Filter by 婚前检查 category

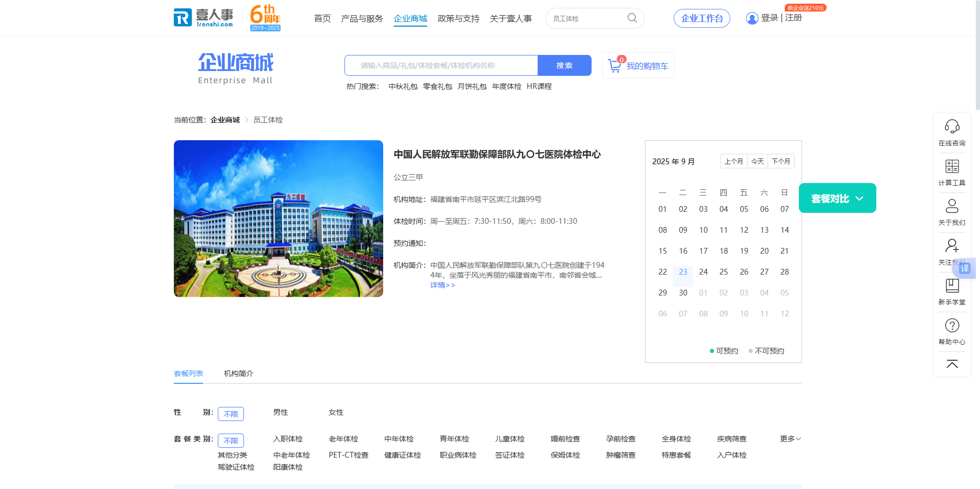pos(565,439)
